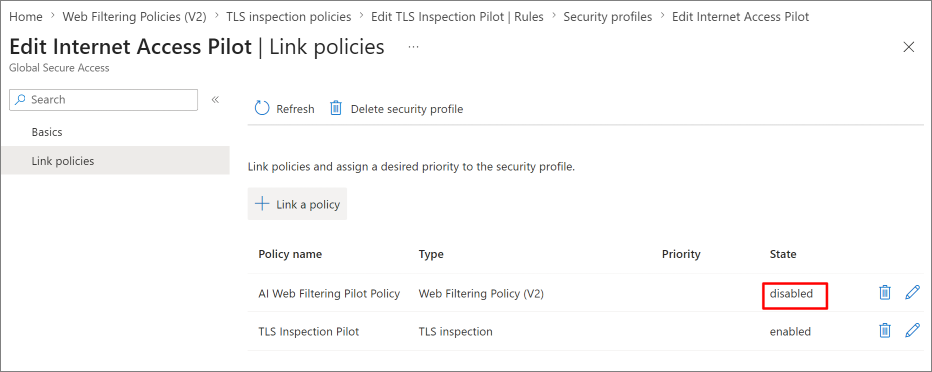Click the Refresh button label
Image resolution: width=932 pixels, height=372 pixels.
coord(295,109)
